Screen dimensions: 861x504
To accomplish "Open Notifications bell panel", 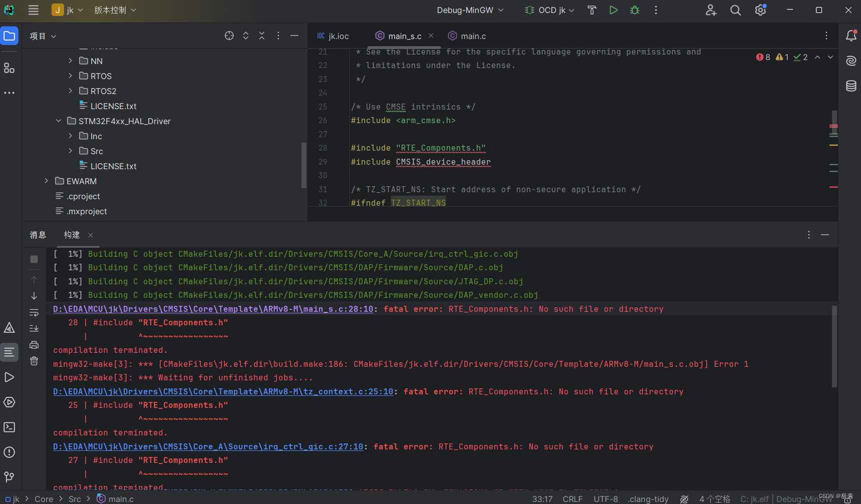I will [851, 36].
